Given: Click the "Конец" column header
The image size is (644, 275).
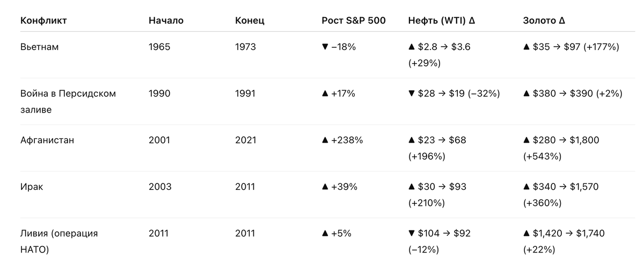Looking at the screenshot, I should tap(250, 21).
